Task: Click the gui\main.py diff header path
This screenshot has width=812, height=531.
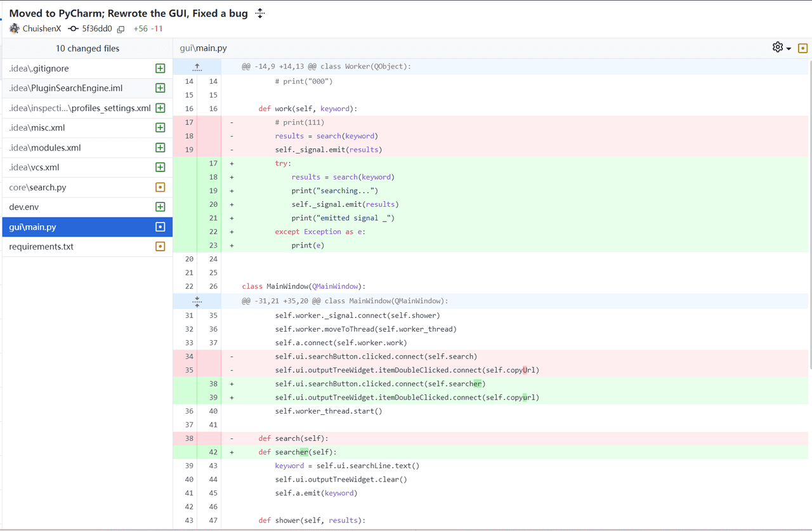Action: tap(203, 48)
